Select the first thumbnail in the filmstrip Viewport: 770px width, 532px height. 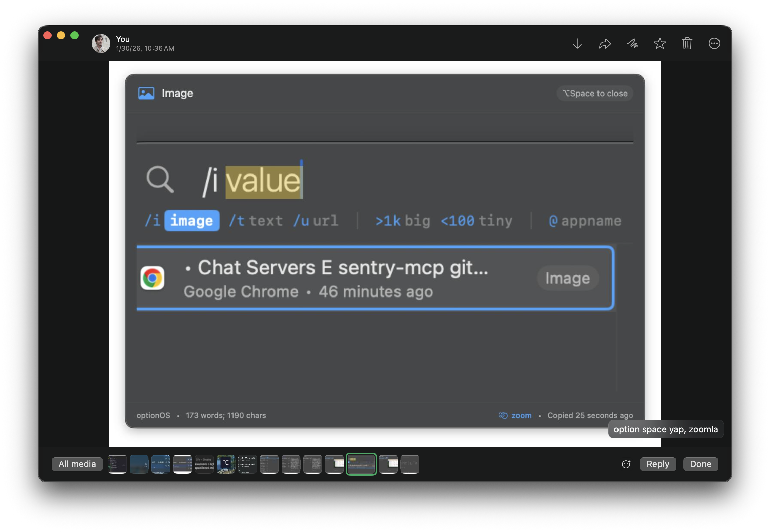(x=118, y=464)
